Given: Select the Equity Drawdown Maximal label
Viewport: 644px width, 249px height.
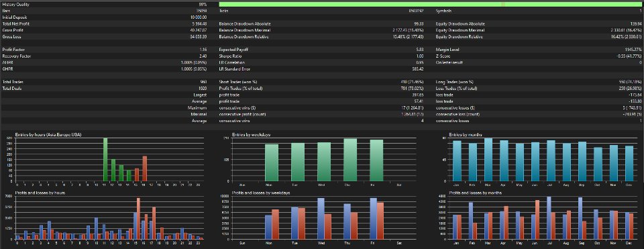Looking at the screenshot, I should pyautogui.click(x=460, y=30).
